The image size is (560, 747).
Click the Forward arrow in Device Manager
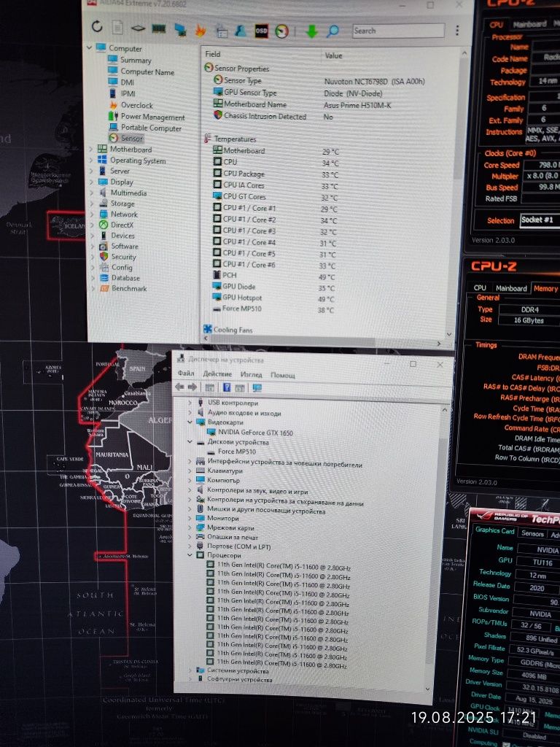(192, 387)
